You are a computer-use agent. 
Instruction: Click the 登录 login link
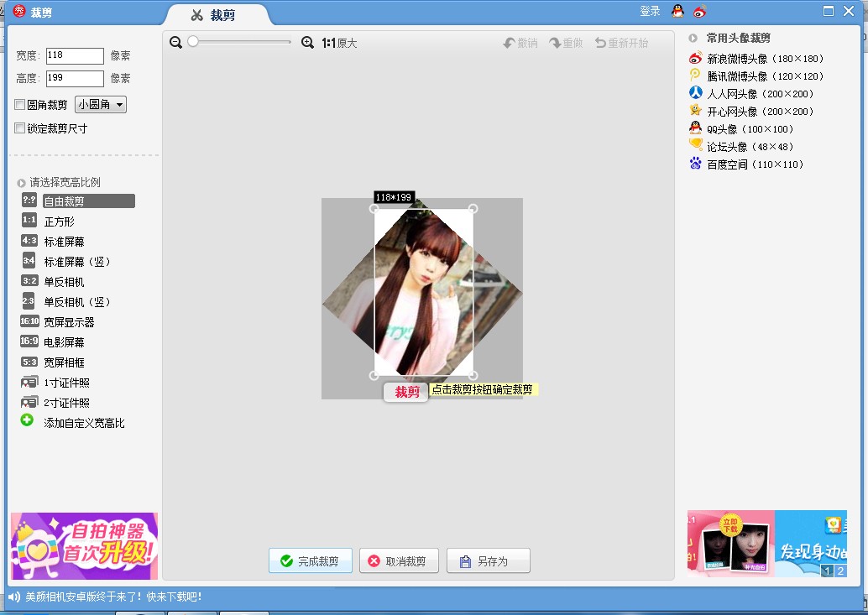click(x=650, y=11)
